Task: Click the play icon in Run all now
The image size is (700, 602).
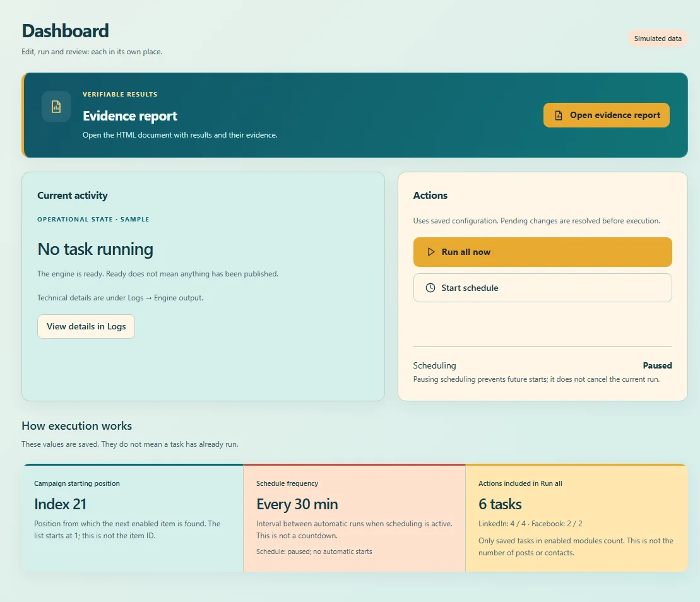Action: (x=431, y=252)
